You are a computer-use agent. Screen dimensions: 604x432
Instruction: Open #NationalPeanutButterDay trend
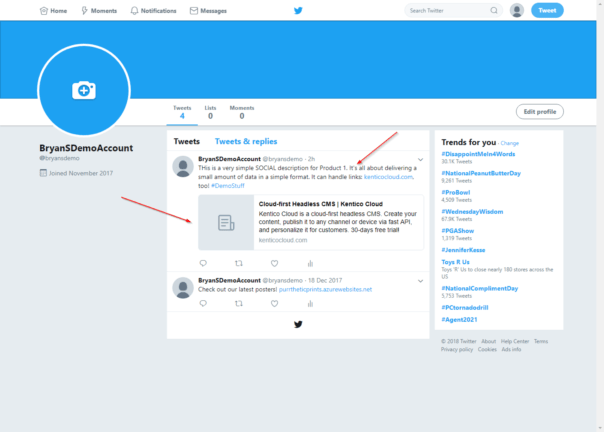(481, 173)
